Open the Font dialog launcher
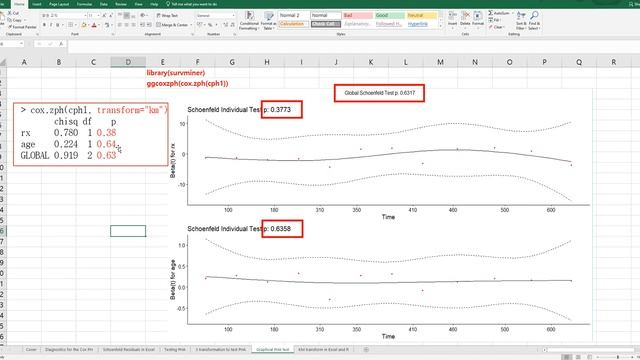The height and width of the screenshot is (360, 640). [x=113, y=34]
